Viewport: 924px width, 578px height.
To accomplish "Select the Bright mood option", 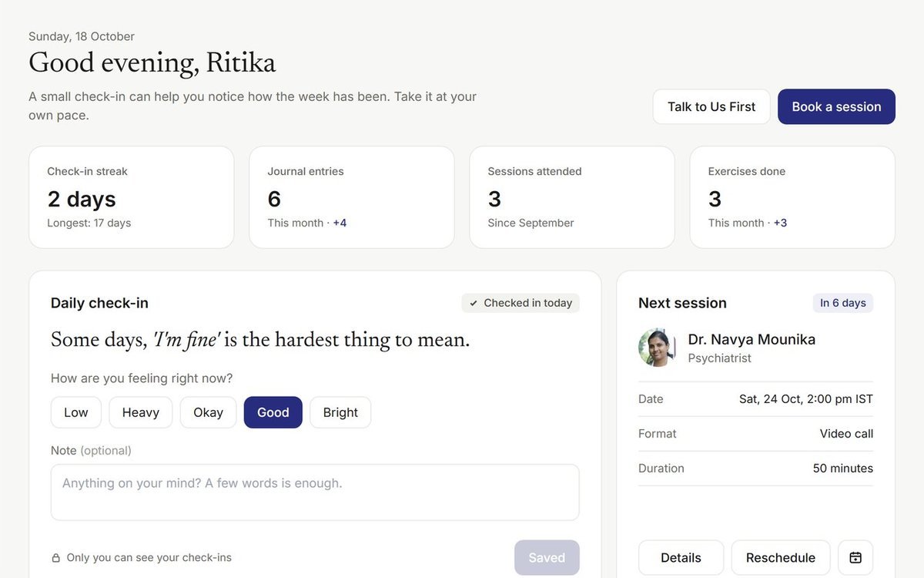I will (340, 412).
